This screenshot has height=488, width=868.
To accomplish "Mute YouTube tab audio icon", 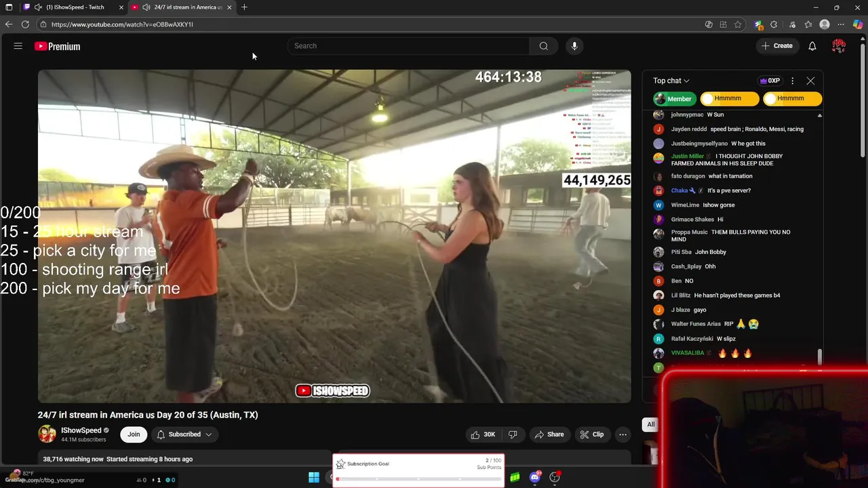I will (x=146, y=7).
